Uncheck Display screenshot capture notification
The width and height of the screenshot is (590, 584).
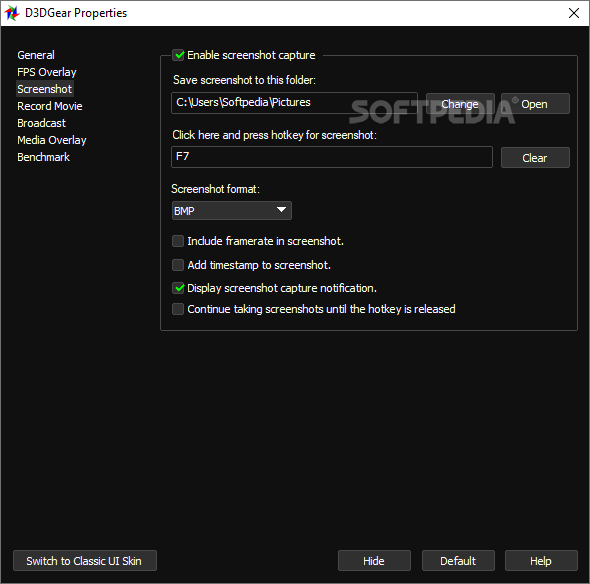click(178, 288)
